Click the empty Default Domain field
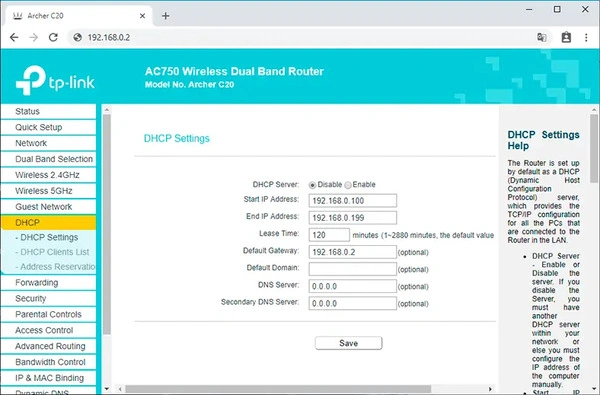 coord(352,269)
